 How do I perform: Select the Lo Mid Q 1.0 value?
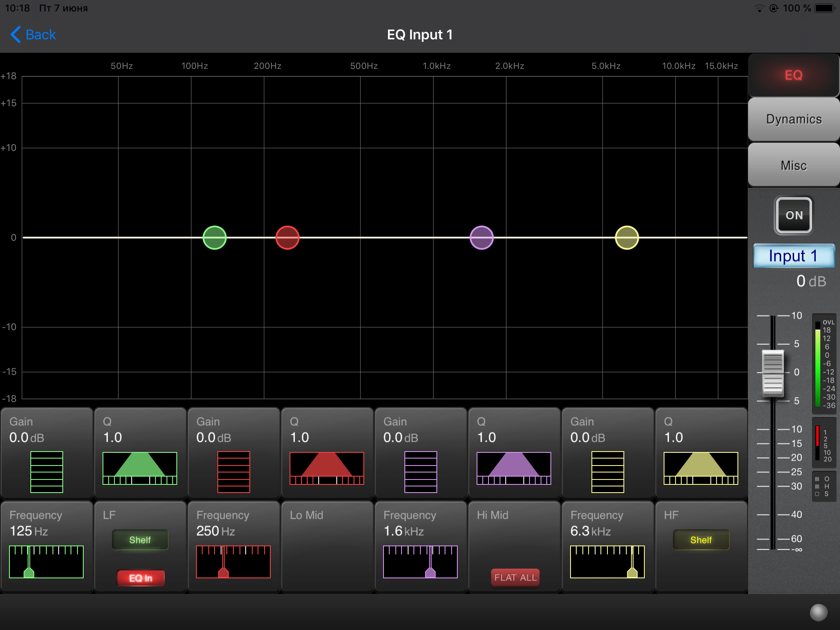[x=299, y=438]
